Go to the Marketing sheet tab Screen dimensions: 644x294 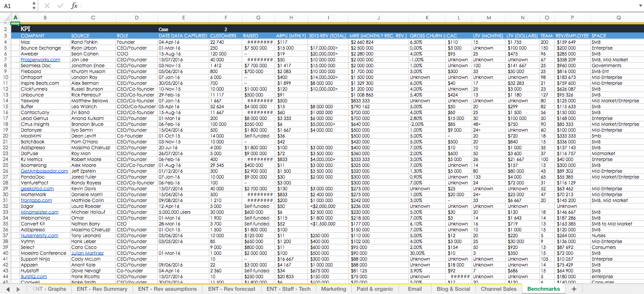[334, 289]
